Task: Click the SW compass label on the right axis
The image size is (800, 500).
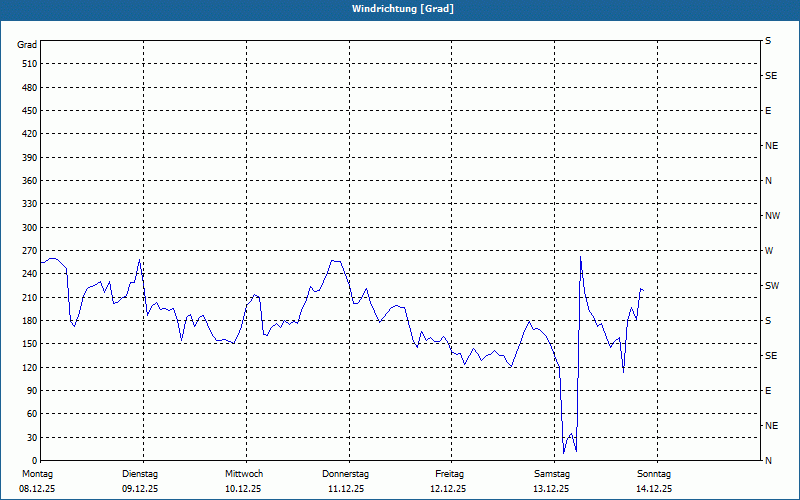Action: click(771, 285)
